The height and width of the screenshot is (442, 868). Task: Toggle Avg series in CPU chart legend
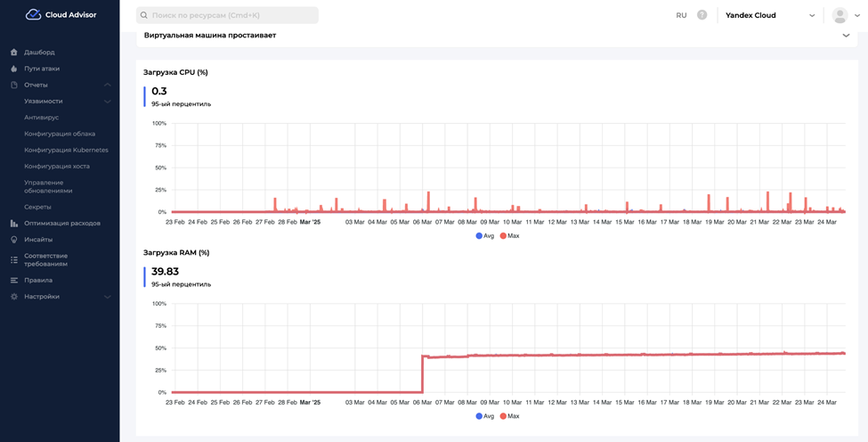(485, 236)
